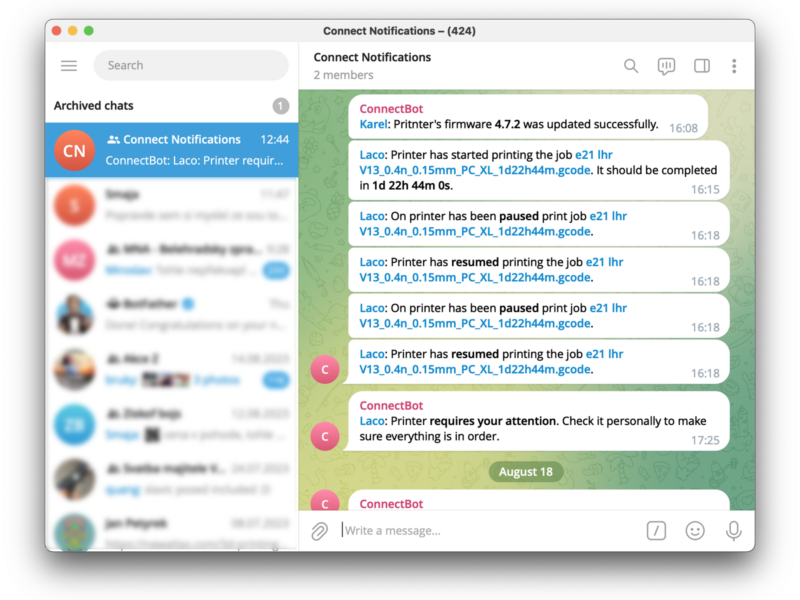The height and width of the screenshot is (600, 800).
Task: Open the unread counter badge on Archived chats
Action: click(280, 105)
